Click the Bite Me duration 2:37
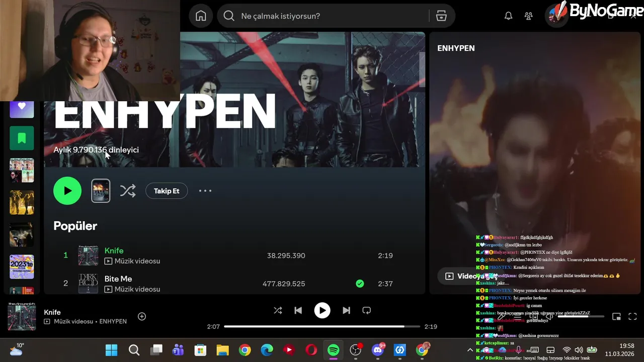644x362 pixels. coord(385,284)
